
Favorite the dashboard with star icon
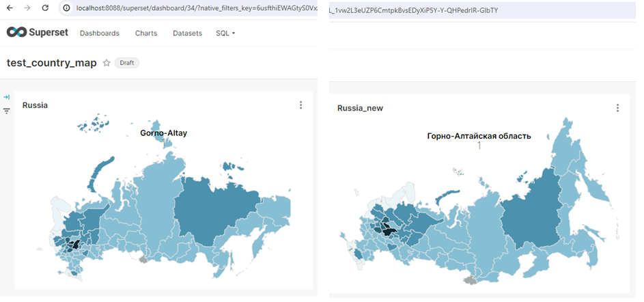pos(107,63)
